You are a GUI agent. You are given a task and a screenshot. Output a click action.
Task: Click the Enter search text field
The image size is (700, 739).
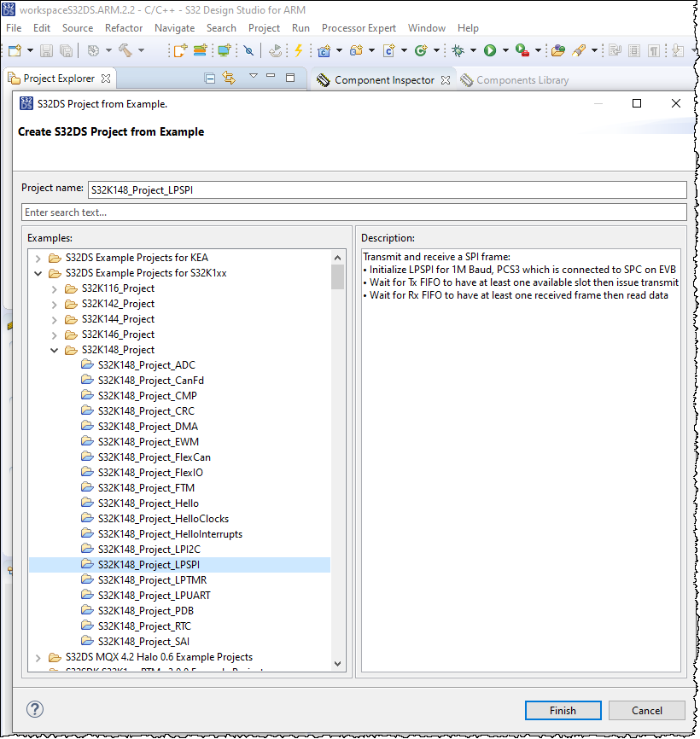coord(354,212)
